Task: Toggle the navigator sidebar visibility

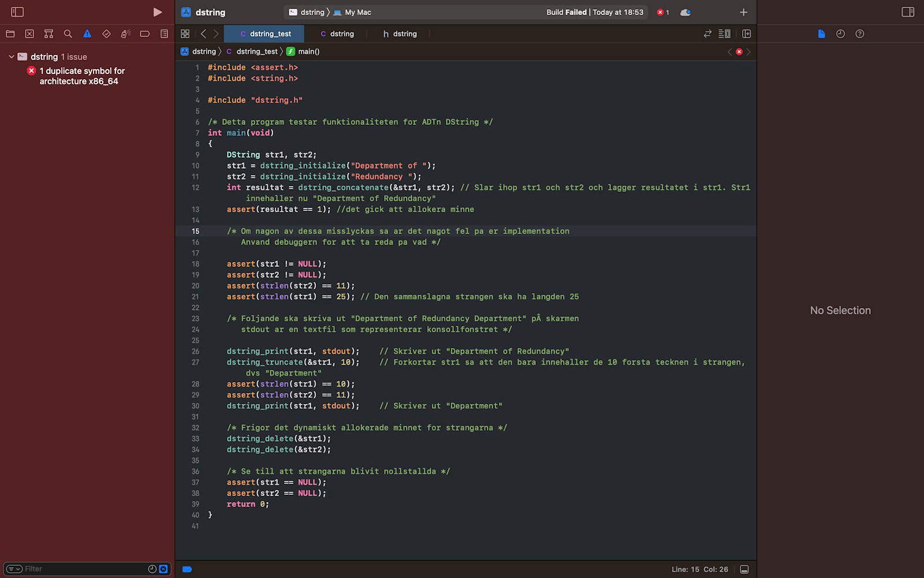Action: click(17, 12)
